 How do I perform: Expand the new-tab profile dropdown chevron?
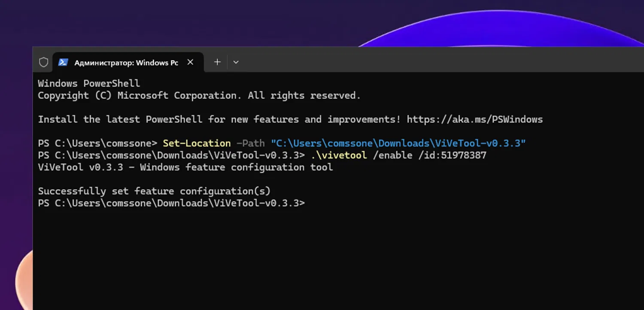click(236, 62)
